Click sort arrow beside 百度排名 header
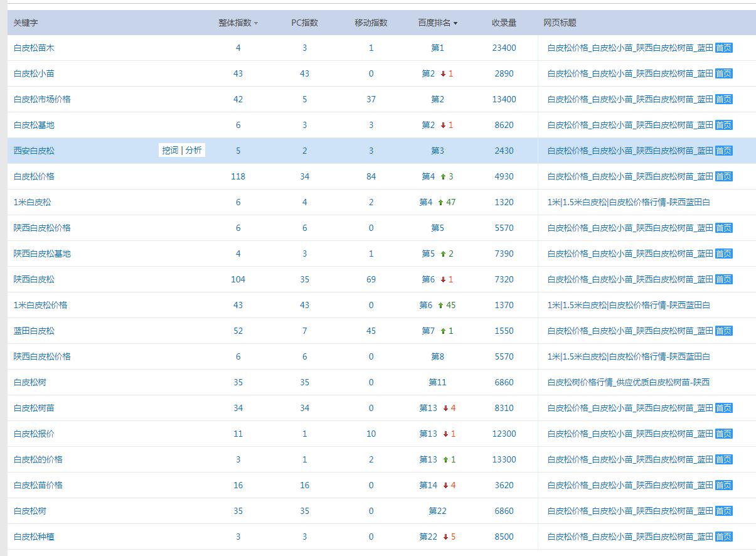This screenshot has width=756, height=556. 455,23
